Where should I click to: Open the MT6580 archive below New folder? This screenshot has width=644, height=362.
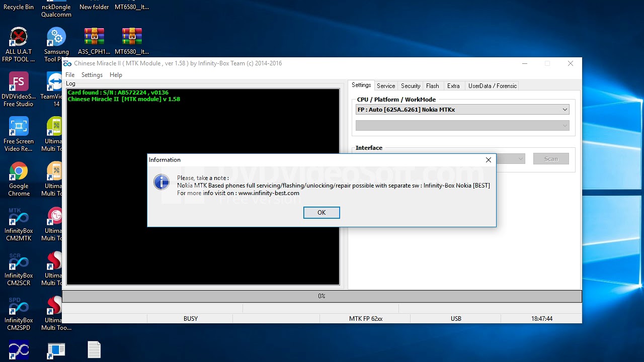tap(132, 41)
